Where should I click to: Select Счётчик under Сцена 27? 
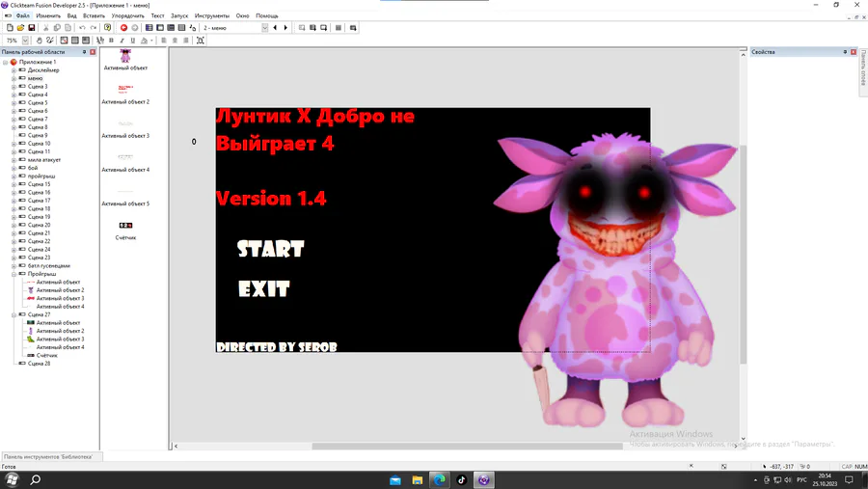46,356
